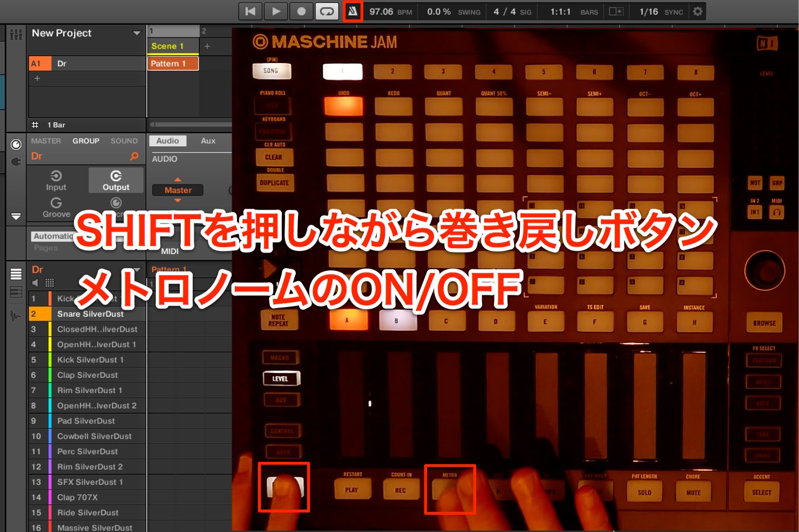This screenshot has height=532, width=799.
Task: Click the 1:1:1 bars position display
Action: (x=560, y=12)
